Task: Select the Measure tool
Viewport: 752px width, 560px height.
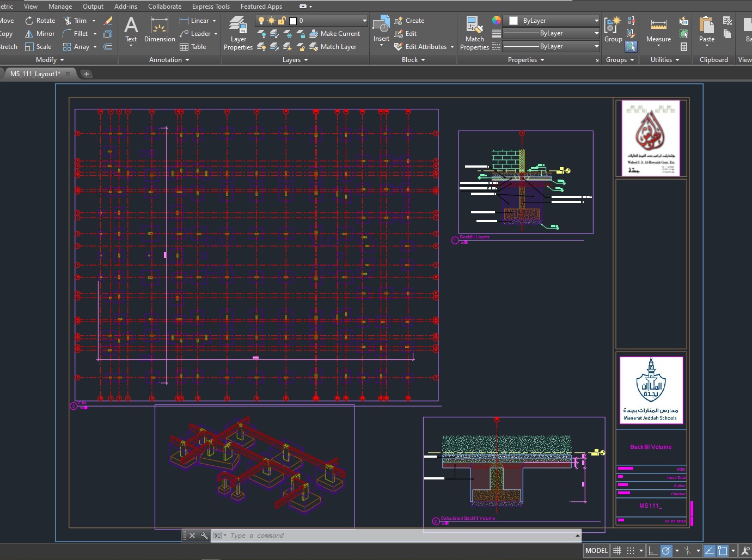Action: point(658,30)
